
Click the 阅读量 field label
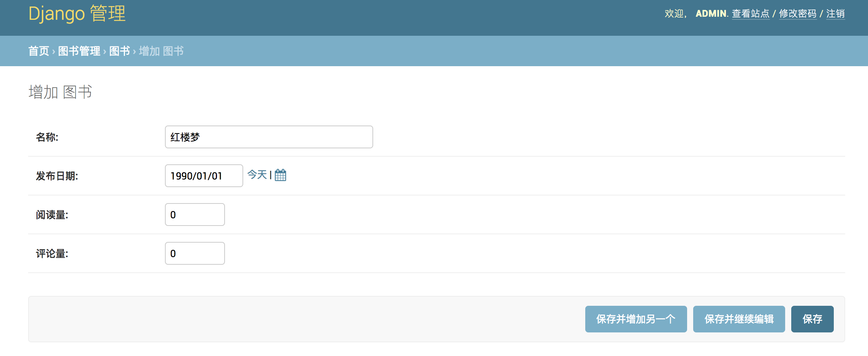[52, 215]
